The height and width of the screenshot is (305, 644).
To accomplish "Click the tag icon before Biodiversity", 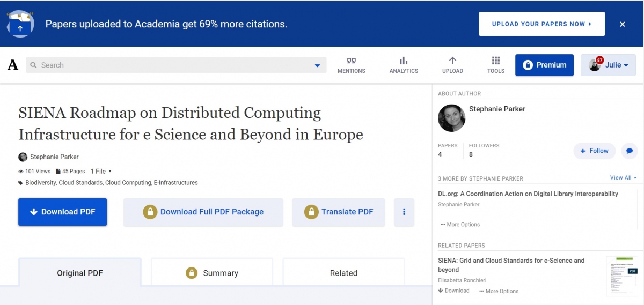I will point(21,183).
